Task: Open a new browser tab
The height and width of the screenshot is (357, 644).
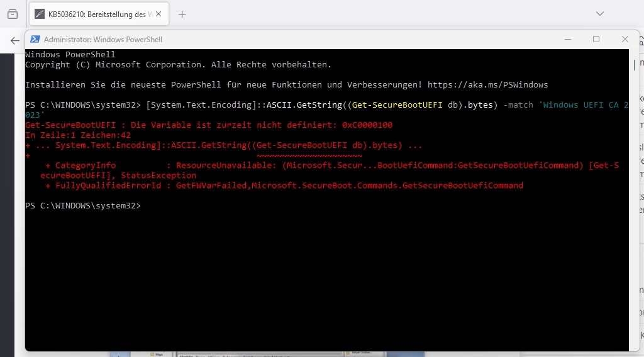Action: 182,14
